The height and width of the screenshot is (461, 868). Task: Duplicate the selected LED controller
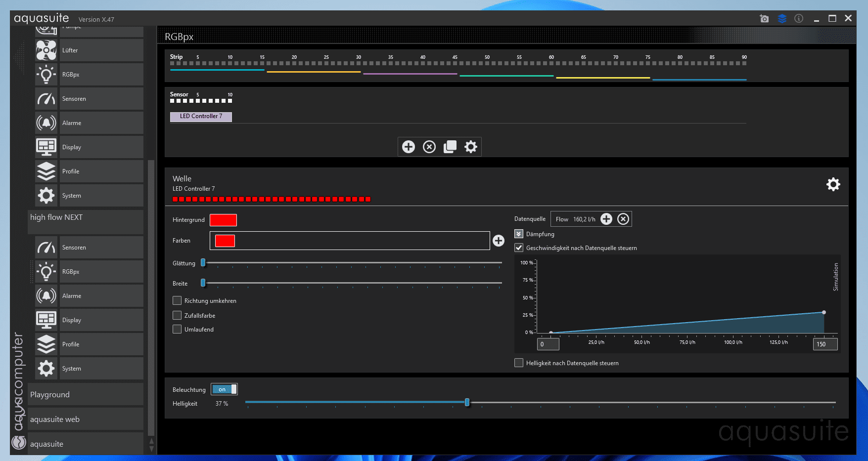pyautogui.click(x=450, y=147)
